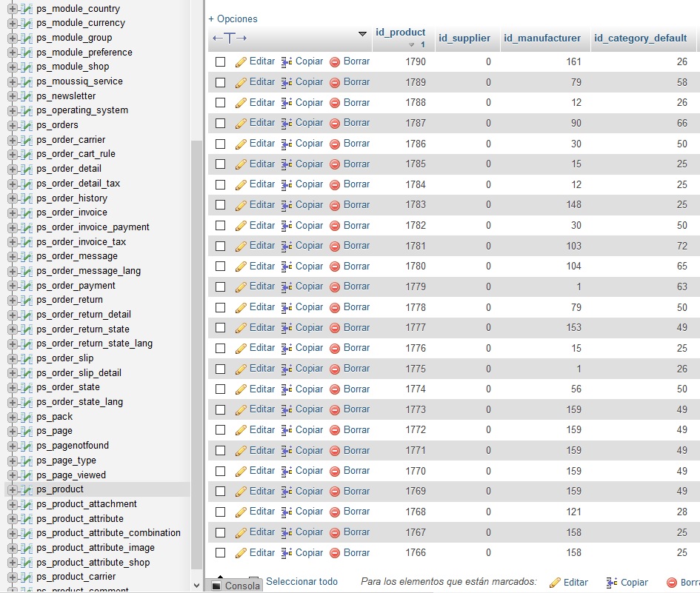Click the table icon beside ps_orders
The height and width of the screenshot is (593, 700).
(27, 125)
